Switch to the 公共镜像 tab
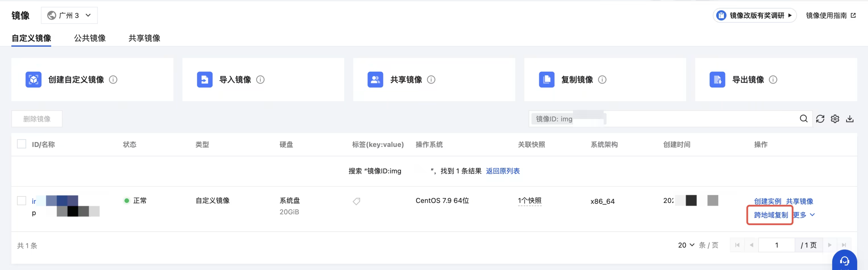The image size is (868, 270). click(90, 38)
